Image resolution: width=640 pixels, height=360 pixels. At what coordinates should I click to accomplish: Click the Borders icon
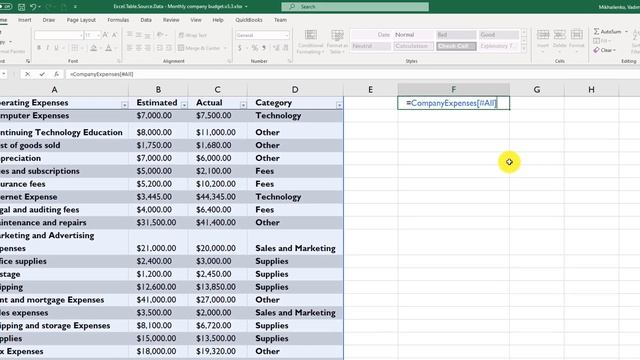point(75,48)
